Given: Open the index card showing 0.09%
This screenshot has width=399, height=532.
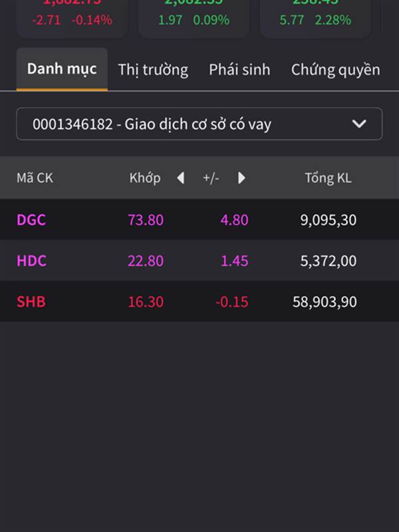Looking at the screenshot, I should pyautogui.click(x=194, y=17).
